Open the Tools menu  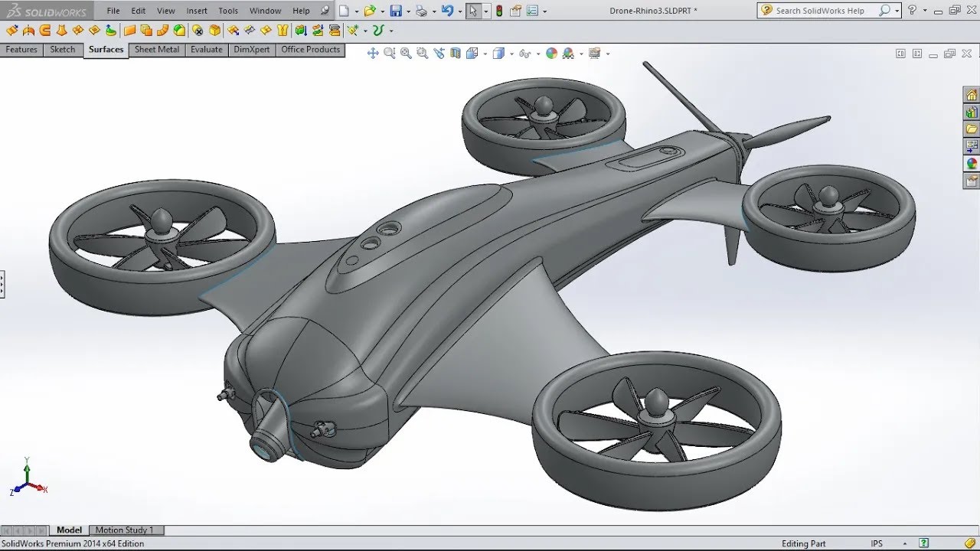[x=228, y=11]
